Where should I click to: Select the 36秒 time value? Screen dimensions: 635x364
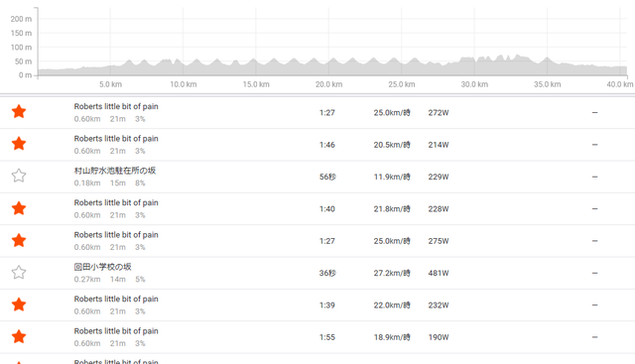tap(327, 273)
